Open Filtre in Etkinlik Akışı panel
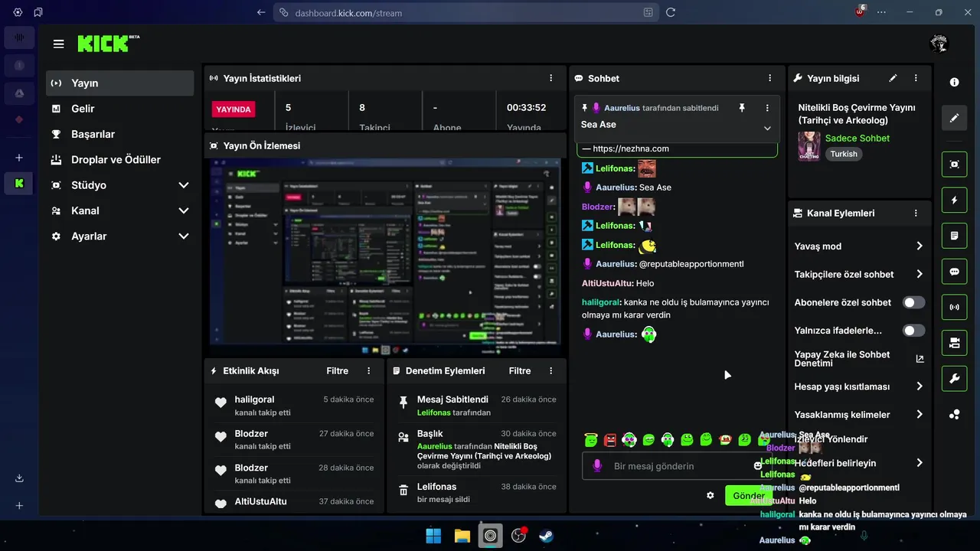Viewport: 980px width, 551px height. [337, 370]
